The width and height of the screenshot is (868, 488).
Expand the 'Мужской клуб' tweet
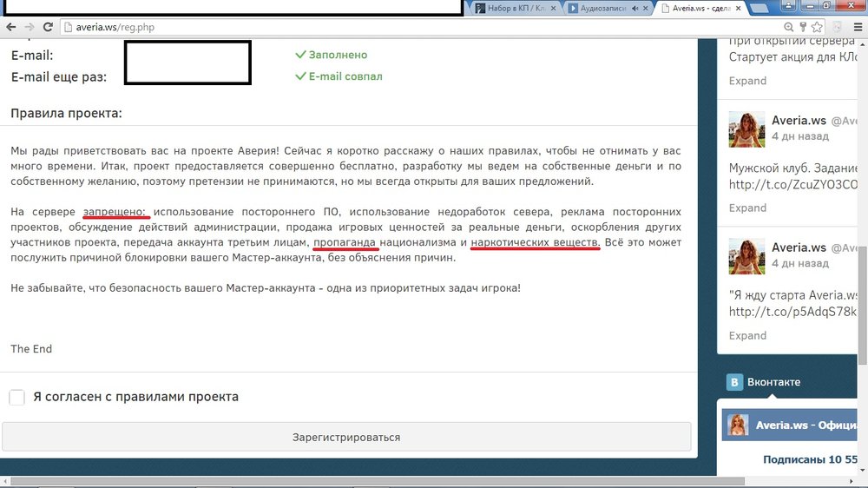(x=747, y=208)
